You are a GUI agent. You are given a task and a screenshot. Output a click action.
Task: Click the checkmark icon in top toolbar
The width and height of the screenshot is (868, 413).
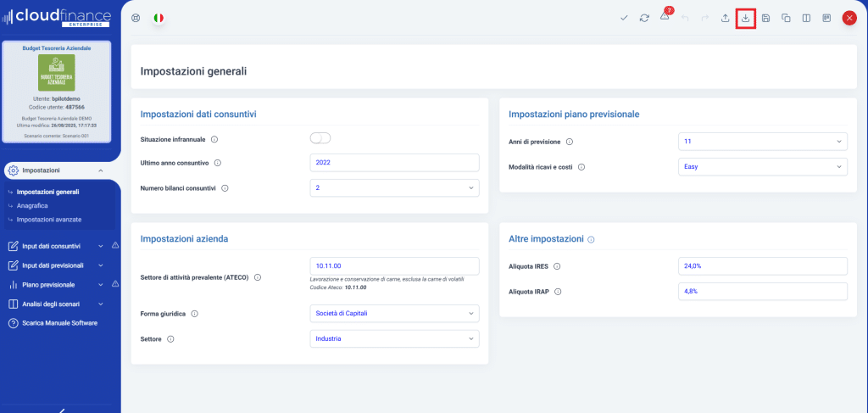pyautogui.click(x=624, y=19)
